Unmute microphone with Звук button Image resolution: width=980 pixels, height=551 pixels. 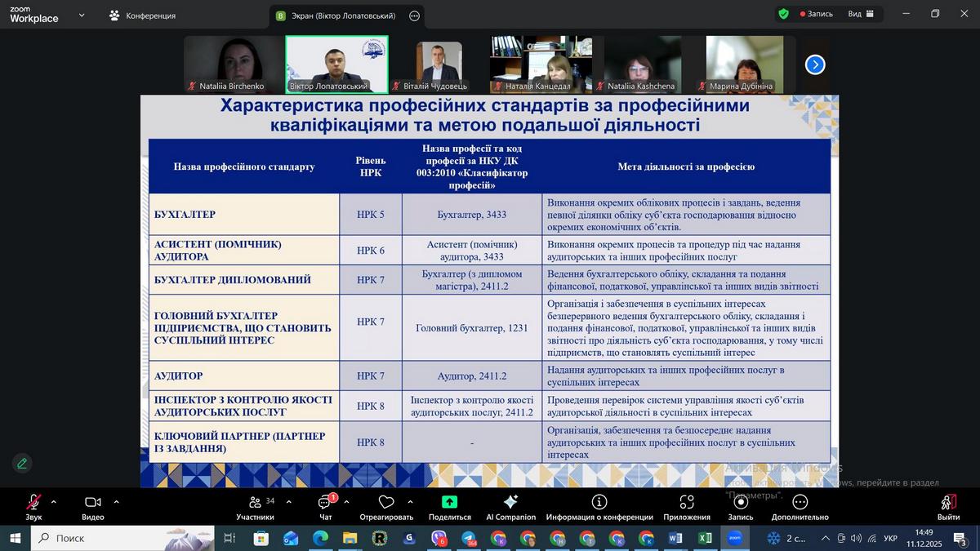[x=33, y=506]
